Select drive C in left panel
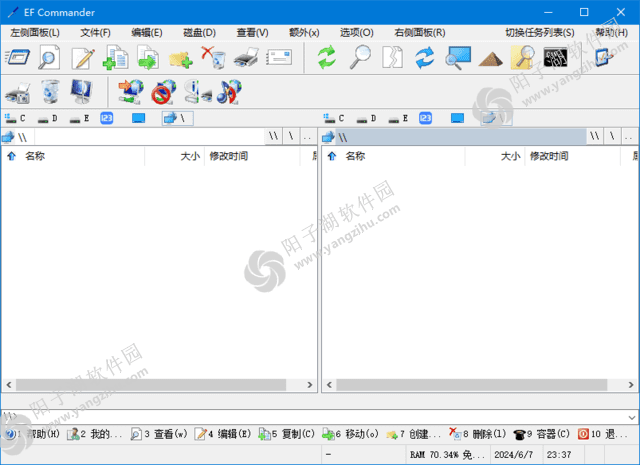The image size is (640, 465). coord(15,118)
